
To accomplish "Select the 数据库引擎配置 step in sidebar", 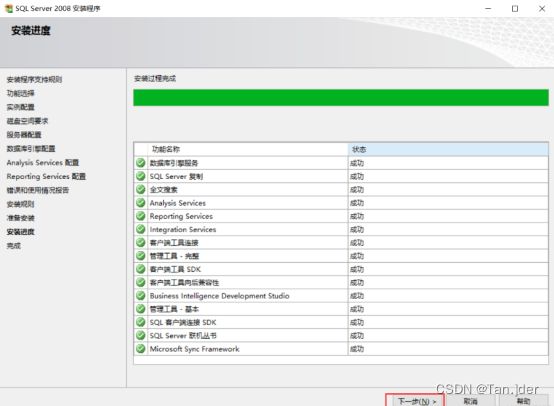I will click(31, 148).
